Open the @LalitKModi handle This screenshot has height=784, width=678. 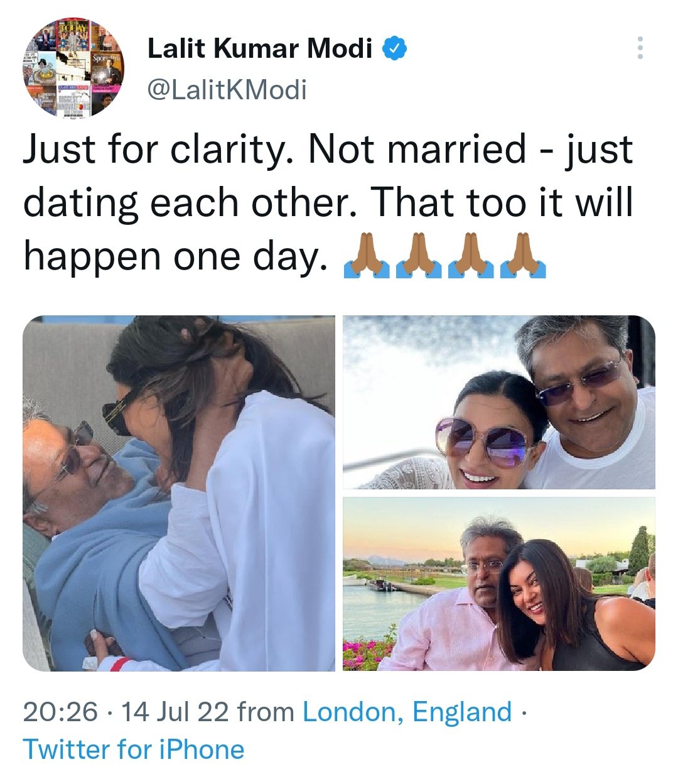(227, 90)
